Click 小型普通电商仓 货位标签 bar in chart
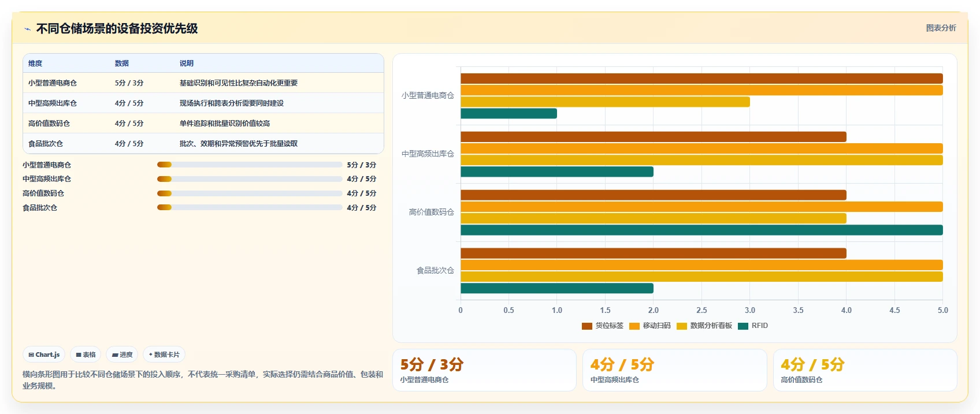Viewport: 980px width, 414px height. click(x=701, y=79)
